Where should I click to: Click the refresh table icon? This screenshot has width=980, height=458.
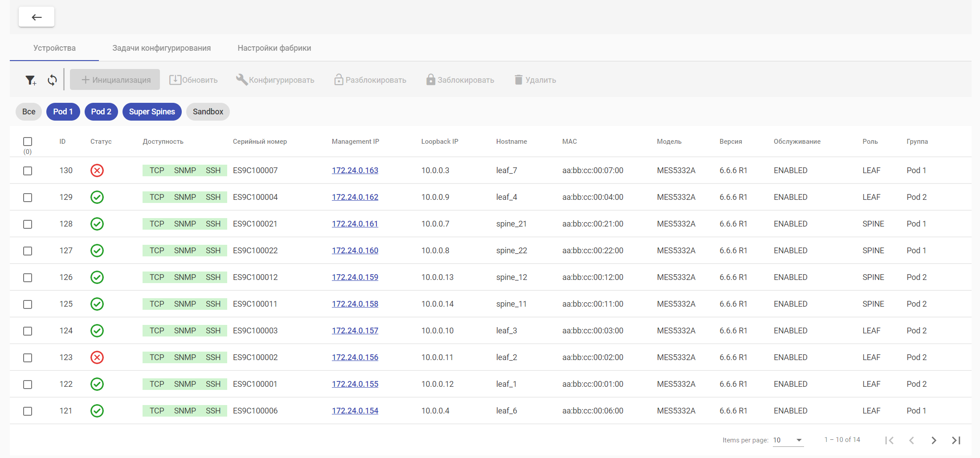pyautogui.click(x=52, y=80)
